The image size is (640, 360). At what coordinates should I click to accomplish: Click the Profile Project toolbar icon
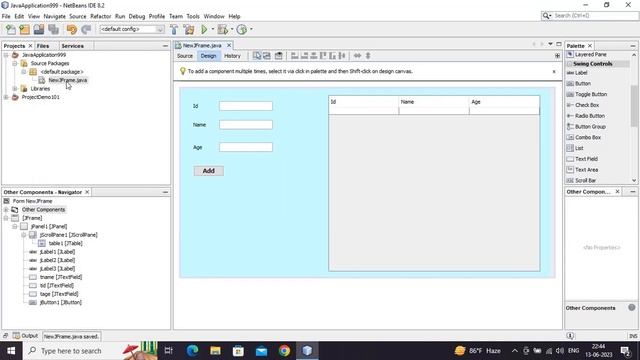pos(242,29)
